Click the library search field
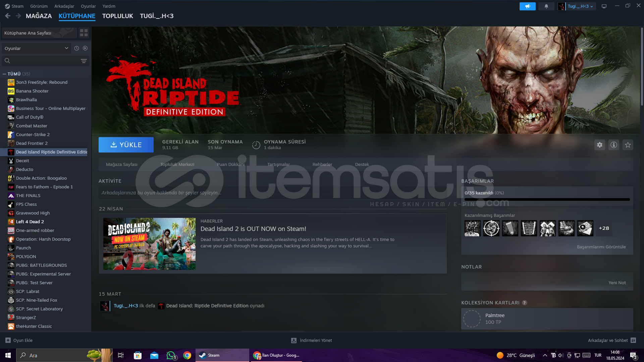The height and width of the screenshot is (362, 644). click(x=46, y=61)
